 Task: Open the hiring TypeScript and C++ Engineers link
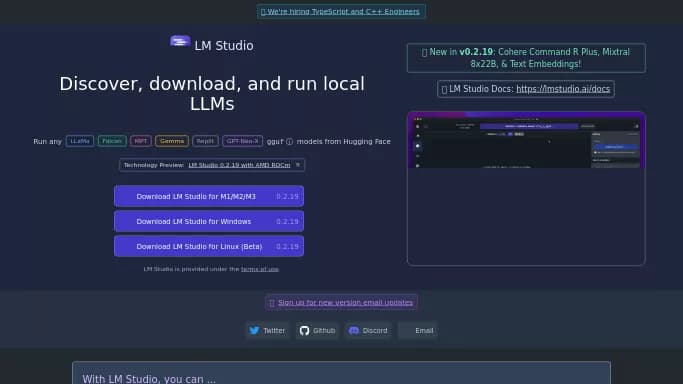[x=343, y=11]
